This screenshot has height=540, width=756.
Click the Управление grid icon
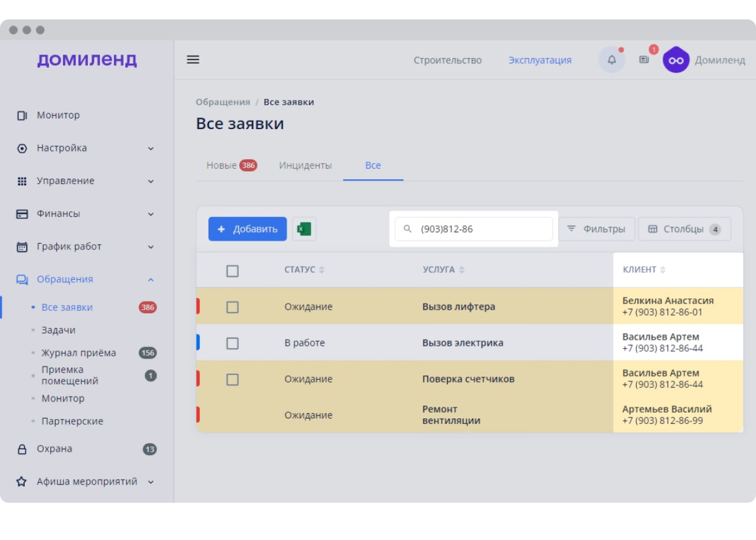coord(22,181)
